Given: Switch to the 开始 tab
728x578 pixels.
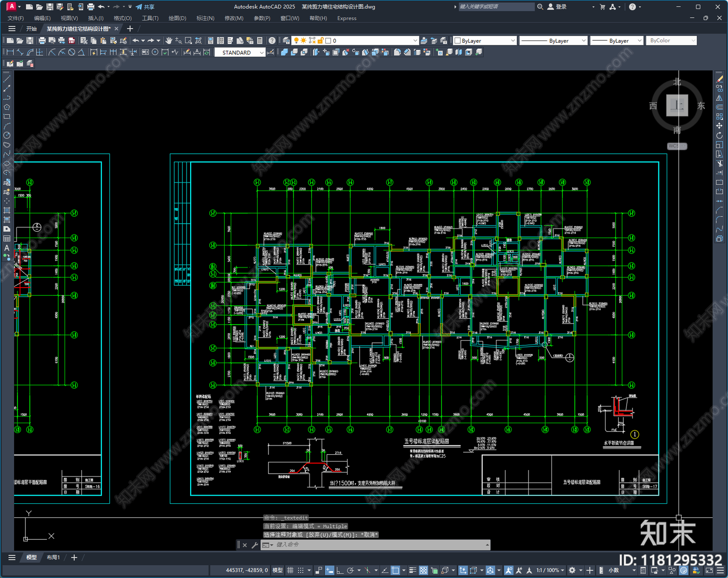Looking at the screenshot, I should point(31,29).
